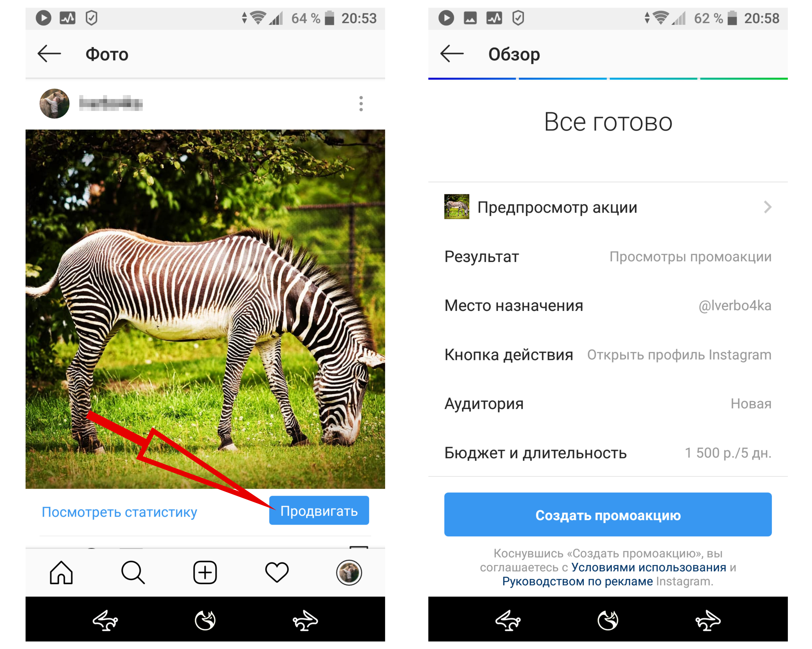Open Руководством по рекламе link
The width and height of the screenshot is (812, 649).
pyautogui.click(x=577, y=581)
